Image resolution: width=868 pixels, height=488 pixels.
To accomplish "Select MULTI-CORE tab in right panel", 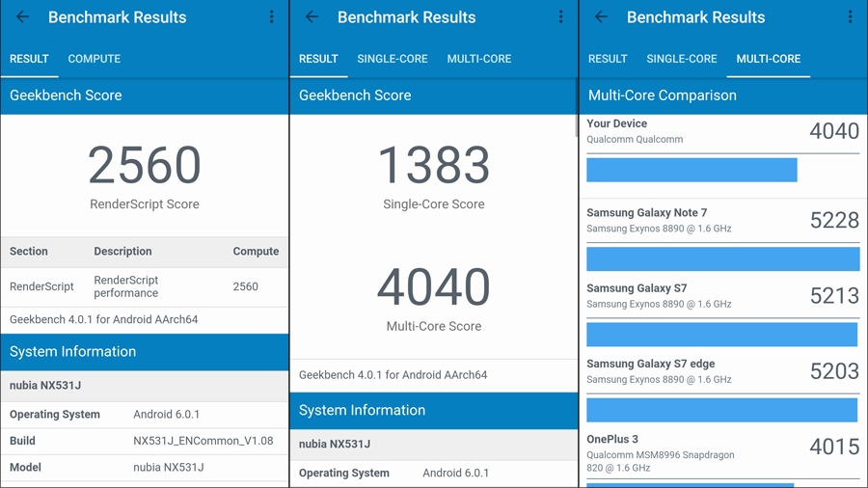I will coord(769,59).
